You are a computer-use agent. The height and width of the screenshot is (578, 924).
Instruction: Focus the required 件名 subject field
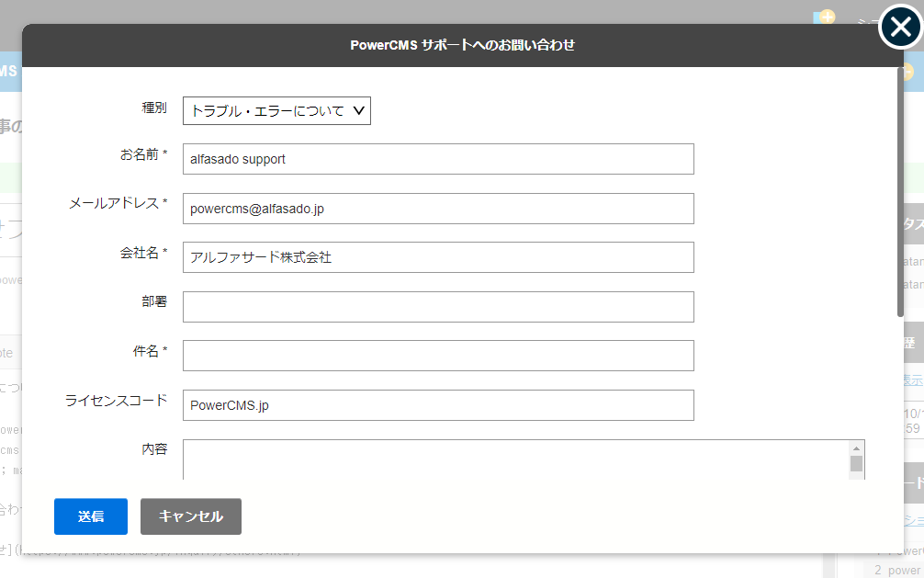coord(438,356)
